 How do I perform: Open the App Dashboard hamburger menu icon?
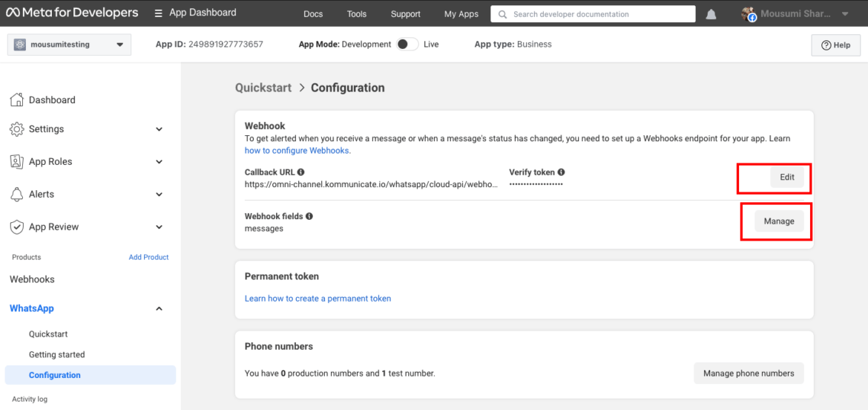pos(159,13)
